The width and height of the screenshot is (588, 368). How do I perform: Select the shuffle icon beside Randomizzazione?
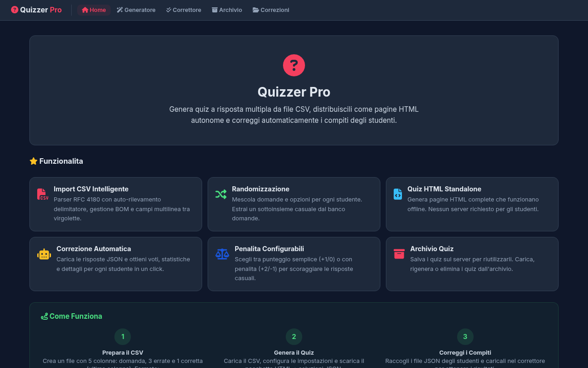221,193
